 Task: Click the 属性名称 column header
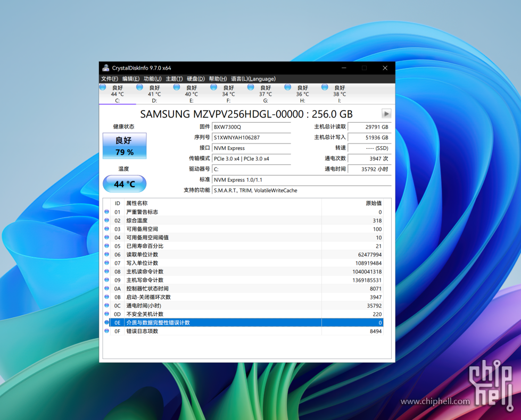[222, 203]
